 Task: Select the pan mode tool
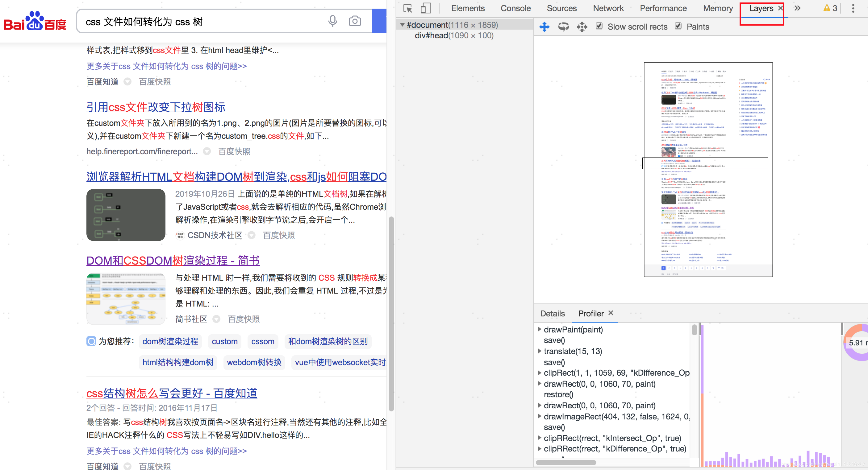pos(544,27)
